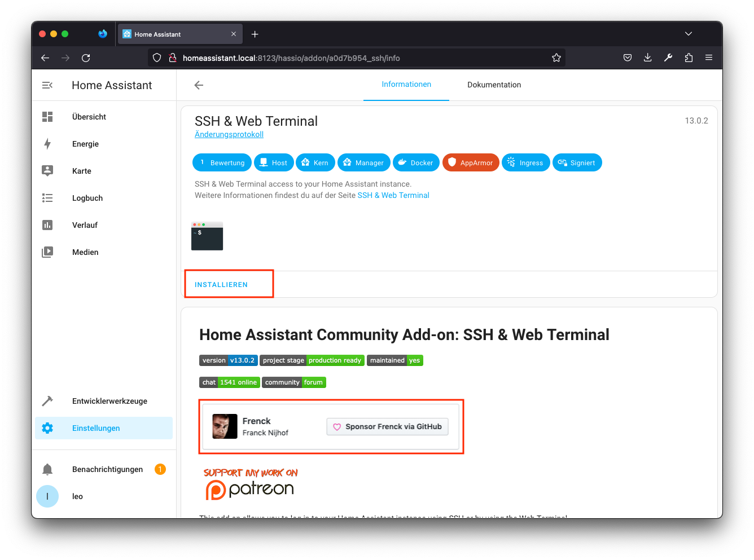
Task: Open the Verlauf chart icon
Action: 47,225
